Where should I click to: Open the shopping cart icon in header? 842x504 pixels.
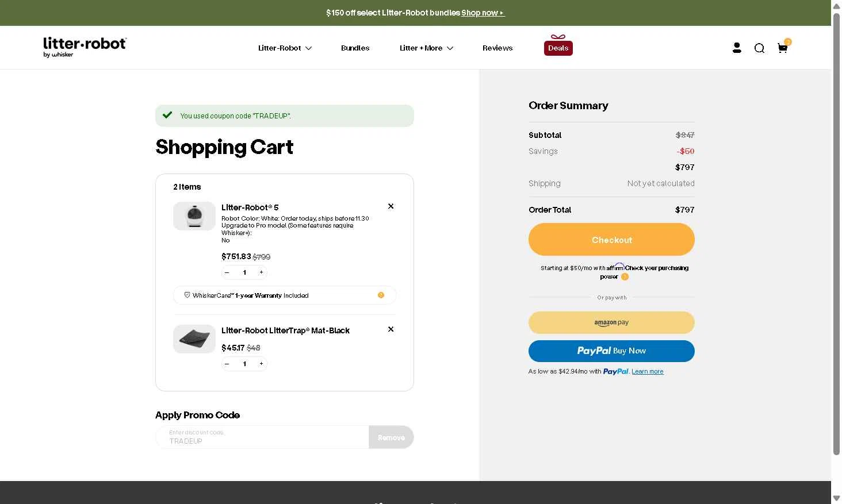click(x=782, y=48)
